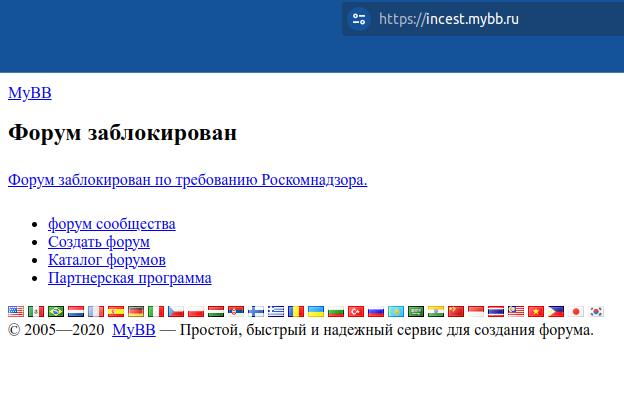Choose the Czech Republic flag icon

(x=176, y=311)
